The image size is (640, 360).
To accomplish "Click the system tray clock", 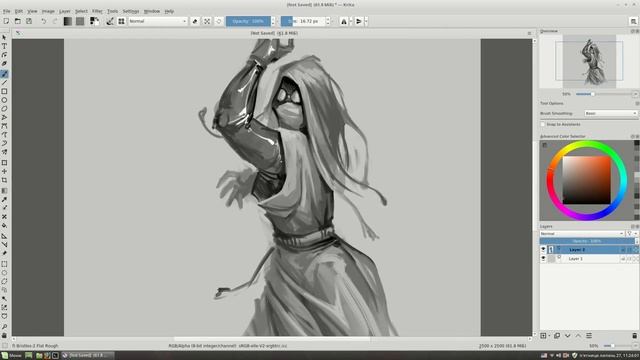I will 608,356.
